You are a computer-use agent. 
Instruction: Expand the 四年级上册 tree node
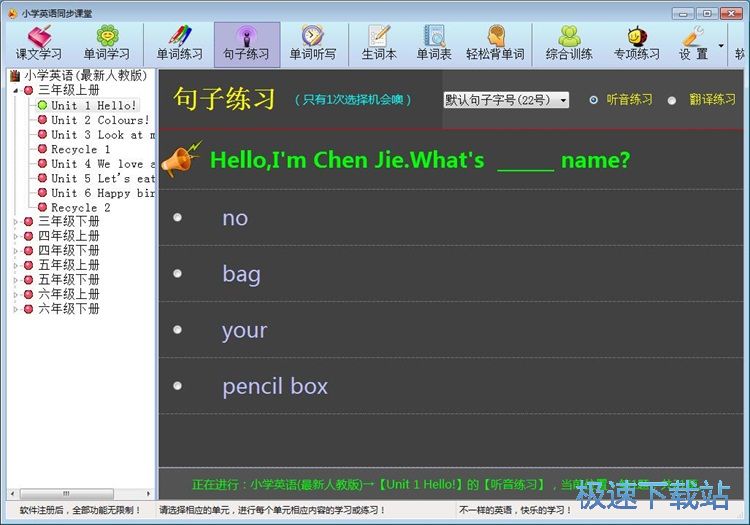[x=16, y=236]
